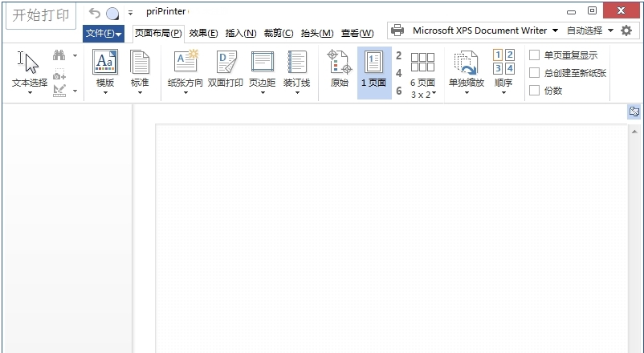The height and width of the screenshot is (353, 644).
Task: Open quick access toolbar customize arrow
Action: coord(130,13)
